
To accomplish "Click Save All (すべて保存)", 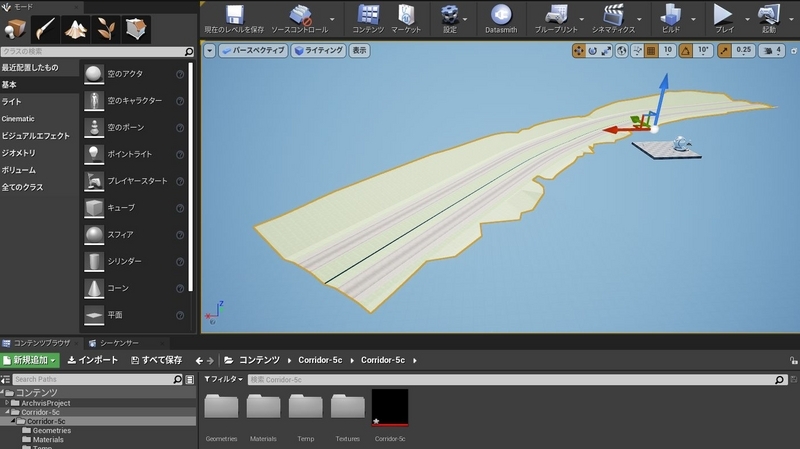I will coord(157,360).
